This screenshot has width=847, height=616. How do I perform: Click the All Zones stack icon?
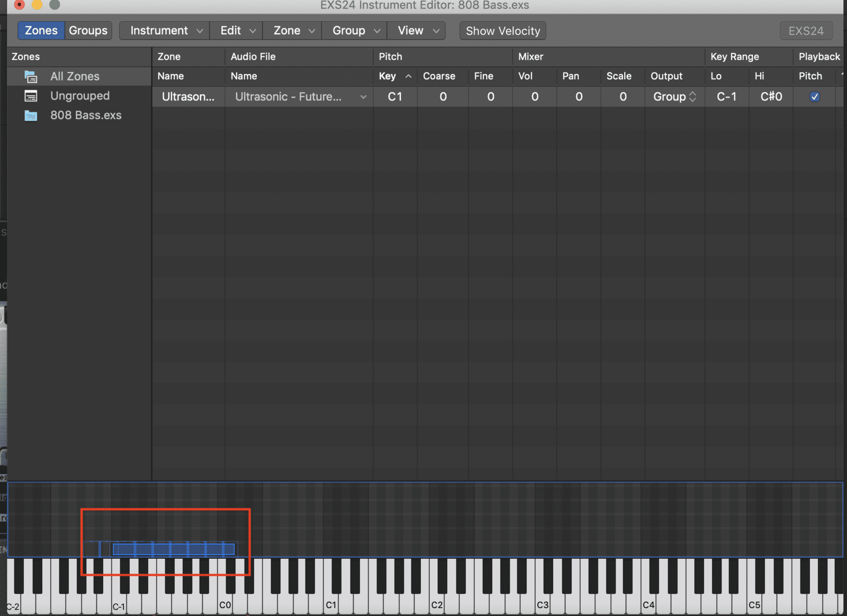31,77
